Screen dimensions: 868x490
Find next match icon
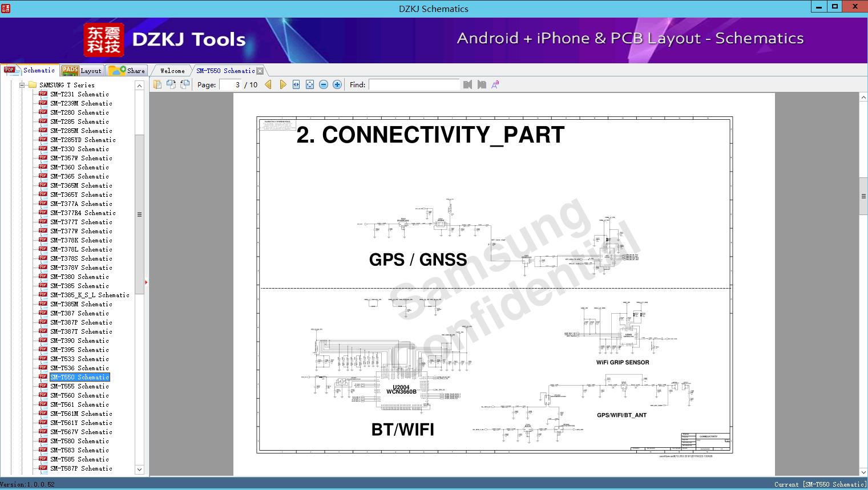482,84
